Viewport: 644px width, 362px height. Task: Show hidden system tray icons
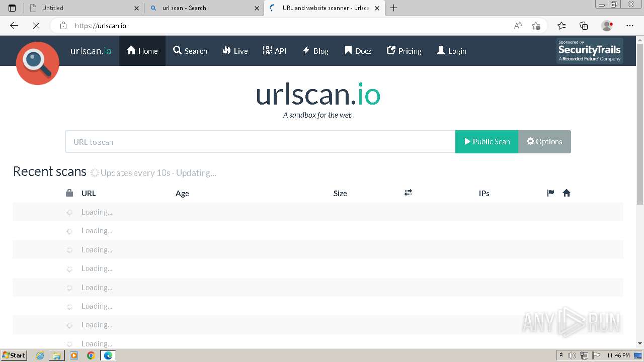coord(561,355)
